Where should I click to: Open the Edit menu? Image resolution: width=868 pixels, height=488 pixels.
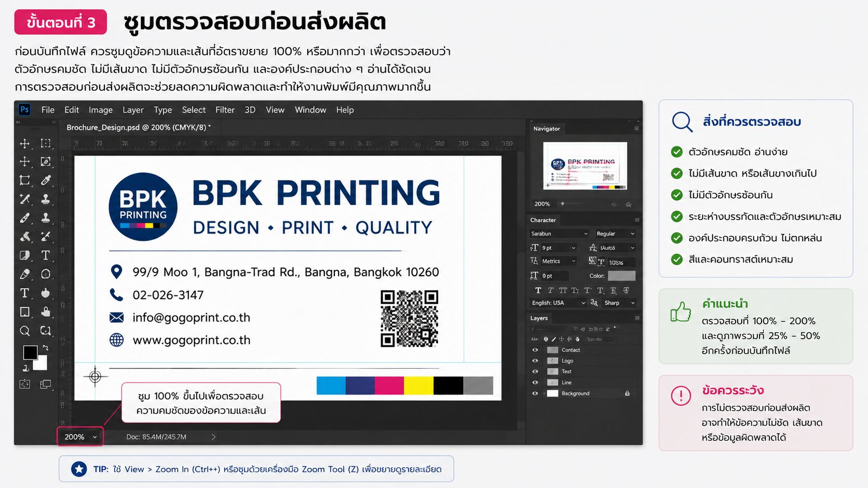(x=72, y=110)
